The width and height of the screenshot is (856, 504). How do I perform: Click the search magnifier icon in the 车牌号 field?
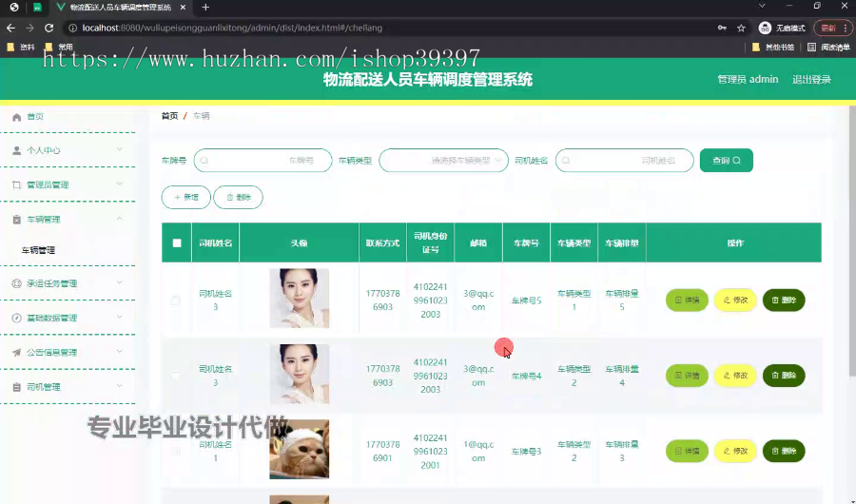(x=204, y=161)
